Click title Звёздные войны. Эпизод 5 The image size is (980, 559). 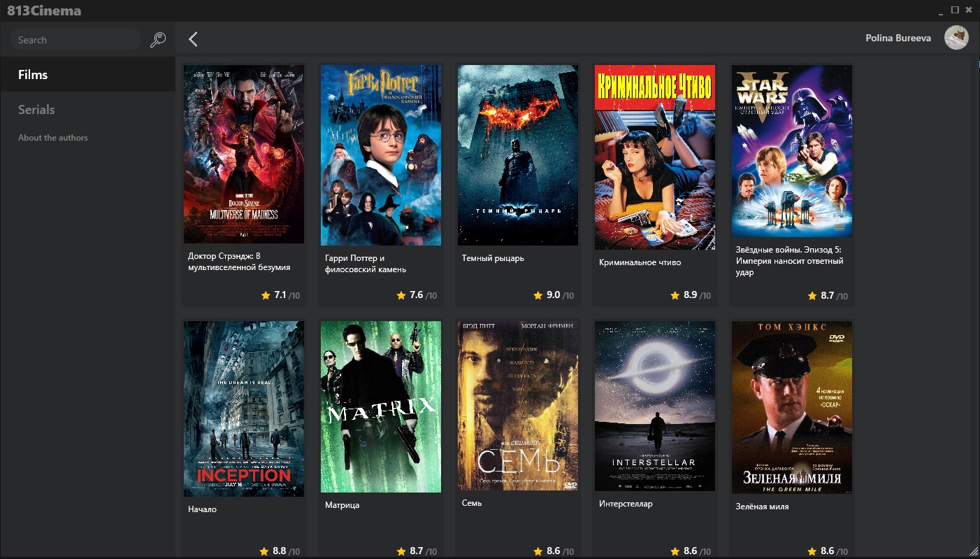(790, 261)
